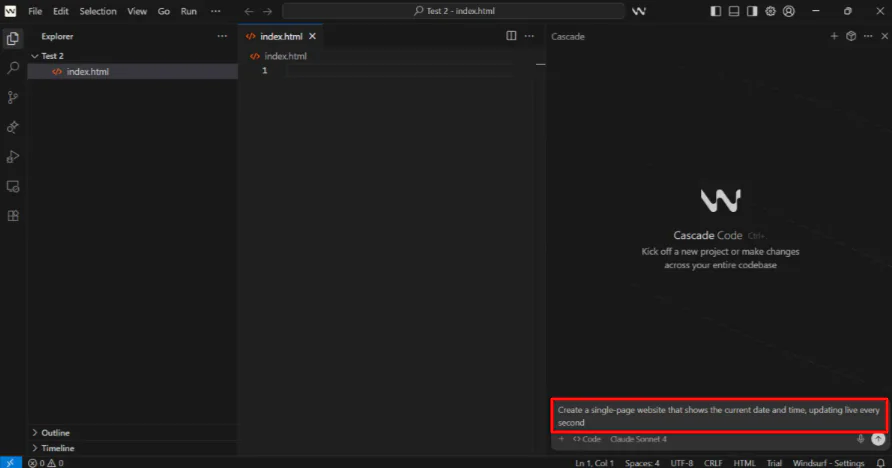Open the Search view in activity bar
892x468 pixels.
pos(13,68)
